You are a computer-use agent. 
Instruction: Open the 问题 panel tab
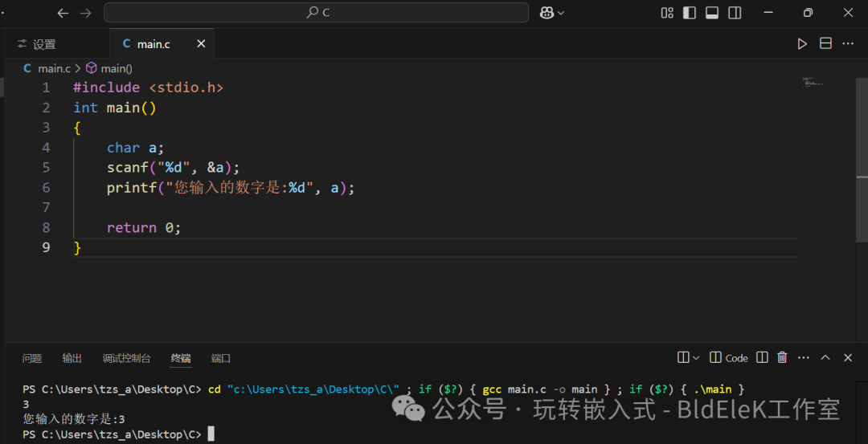point(32,358)
